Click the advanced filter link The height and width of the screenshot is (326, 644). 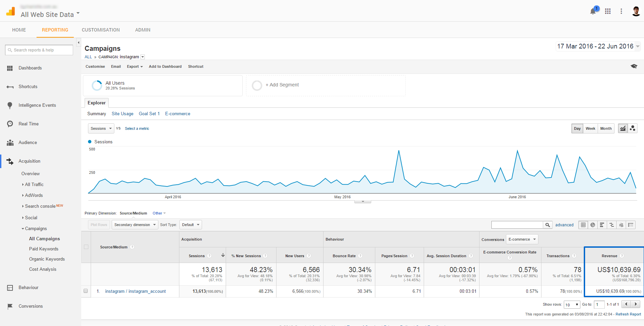[564, 225]
